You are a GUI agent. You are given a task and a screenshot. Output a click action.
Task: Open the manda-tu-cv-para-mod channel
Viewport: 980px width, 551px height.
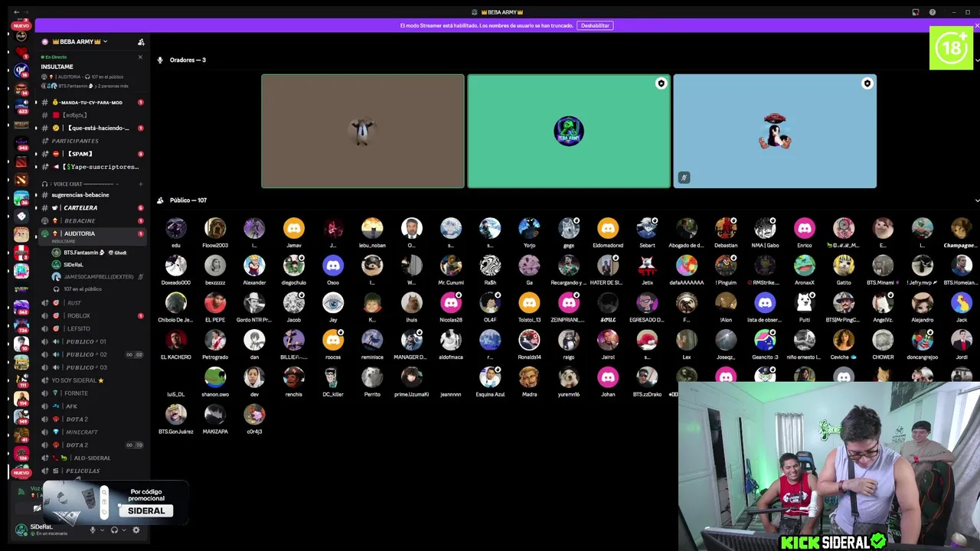(92, 102)
